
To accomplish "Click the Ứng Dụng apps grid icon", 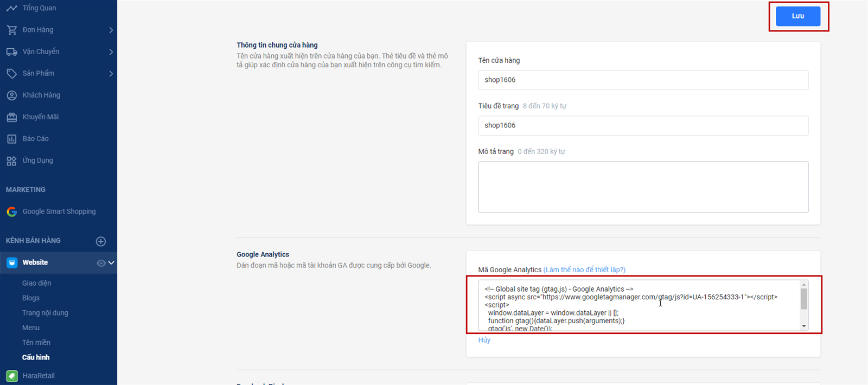I will point(11,161).
